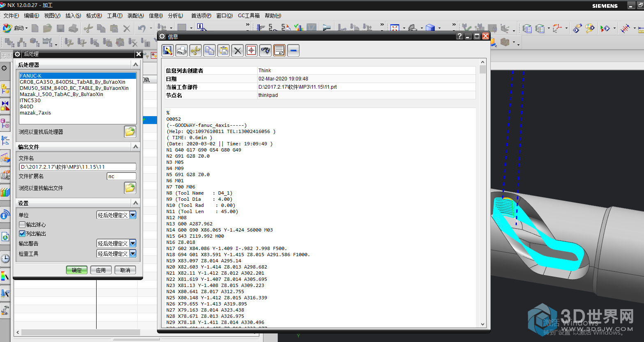
Task: Click the blue info signal sidebar icon
Action: tap(5, 214)
